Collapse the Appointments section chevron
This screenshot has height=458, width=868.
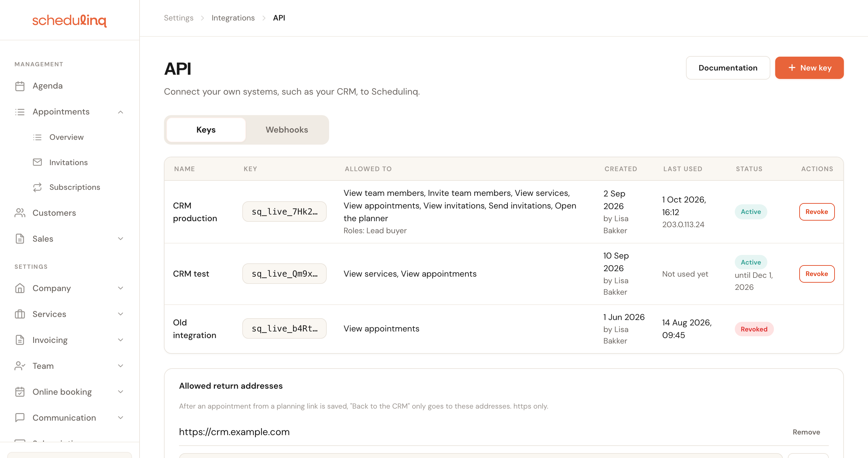pyautogui.click(x=121, y=112)
